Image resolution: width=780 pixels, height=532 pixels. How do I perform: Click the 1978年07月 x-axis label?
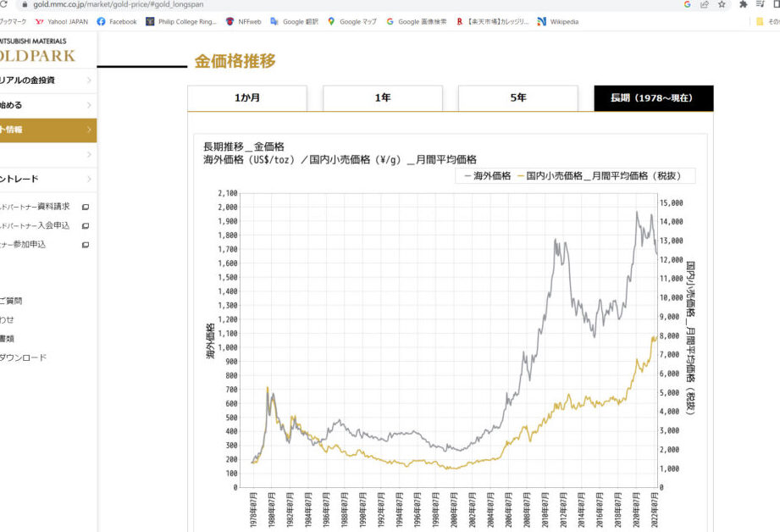[x=252, y=509]
